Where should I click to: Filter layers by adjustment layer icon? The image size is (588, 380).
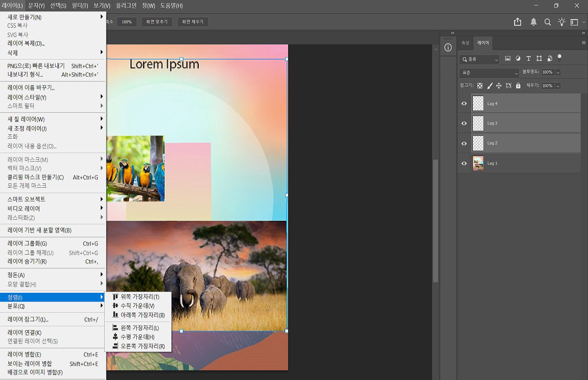pos(518,58)
